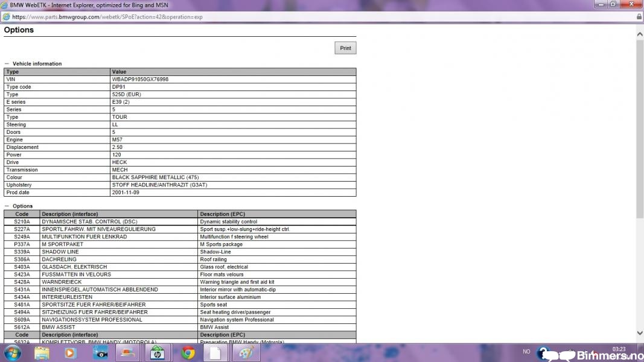Click the Drive value HECK
This screenshot has width=644, height=362.
point(120,162)
